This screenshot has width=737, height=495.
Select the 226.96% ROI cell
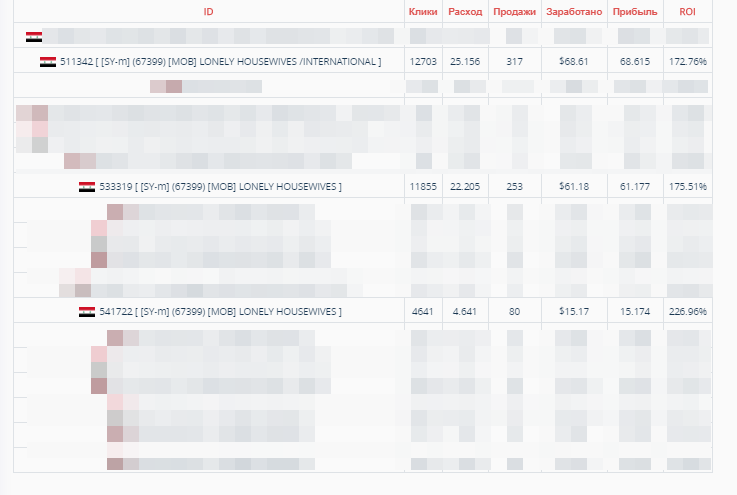[x=688, y=312]
